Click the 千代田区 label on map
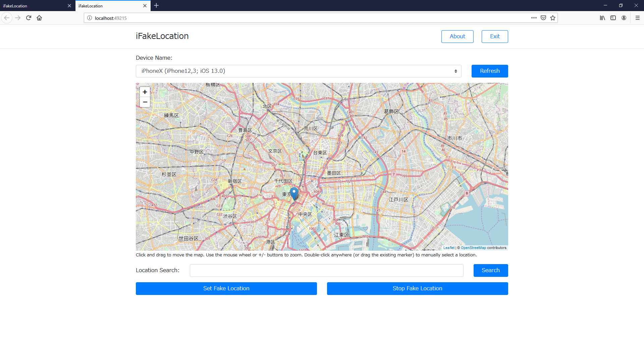644x349 pixels. coord(283,181)
